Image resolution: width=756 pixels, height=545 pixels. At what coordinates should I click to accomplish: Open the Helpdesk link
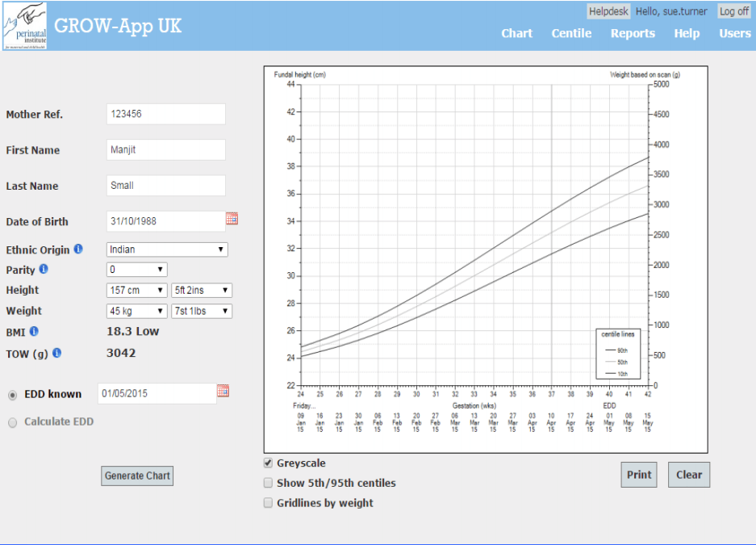pos(608,11)
